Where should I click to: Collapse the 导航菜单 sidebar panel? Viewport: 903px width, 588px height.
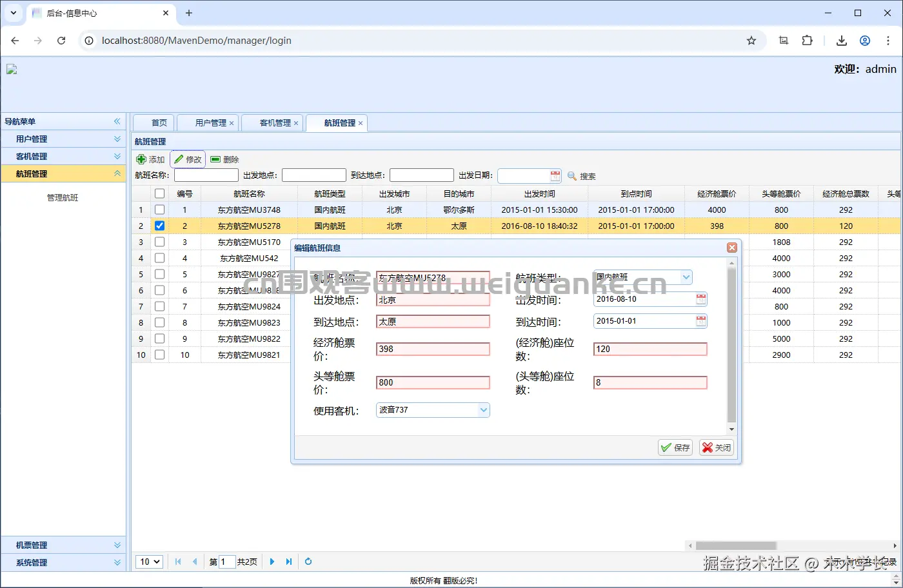(117, 121)
